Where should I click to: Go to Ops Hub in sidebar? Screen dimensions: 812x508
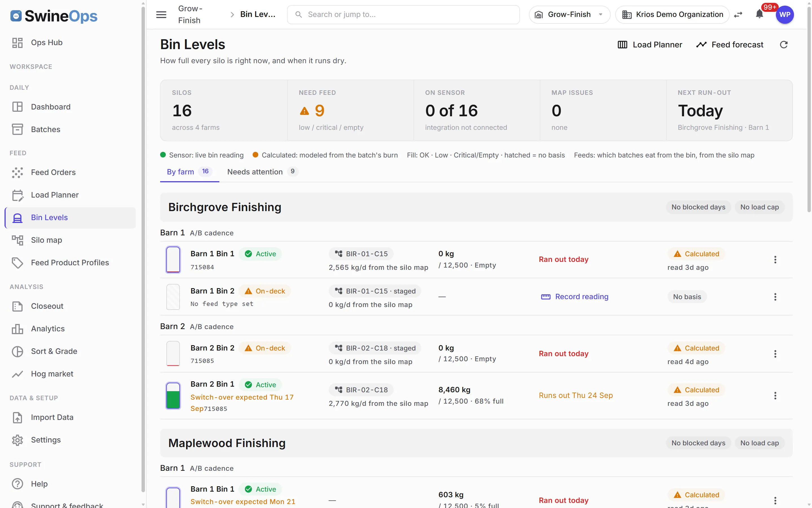(70, 43)
